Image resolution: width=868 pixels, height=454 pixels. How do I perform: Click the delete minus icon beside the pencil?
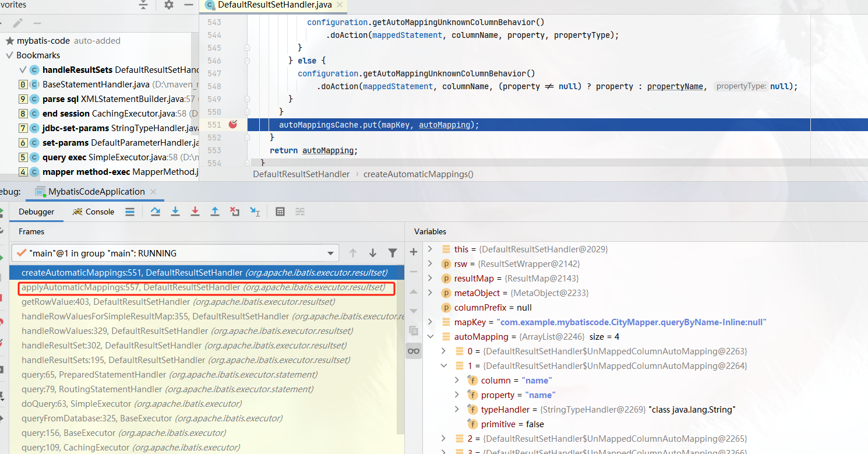pyautogui.click(x=37, y=23)
